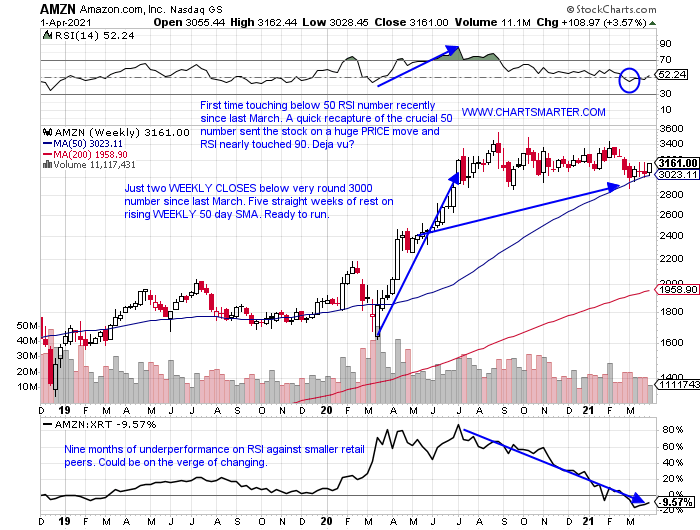Select the High 3162.44 value
The image size is (700, 530).
pyautogui.click(x=263, y=22)
